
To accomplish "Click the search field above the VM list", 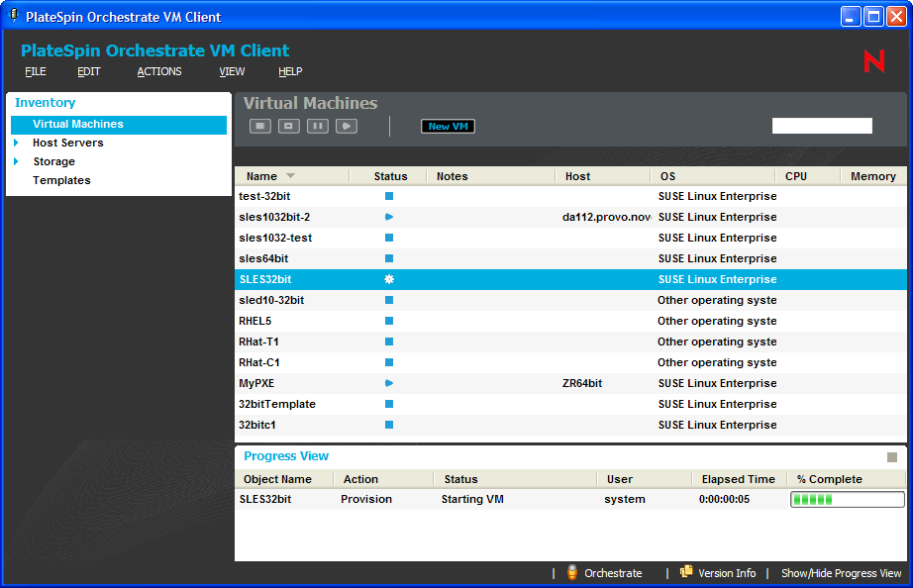I will point(822,126).
